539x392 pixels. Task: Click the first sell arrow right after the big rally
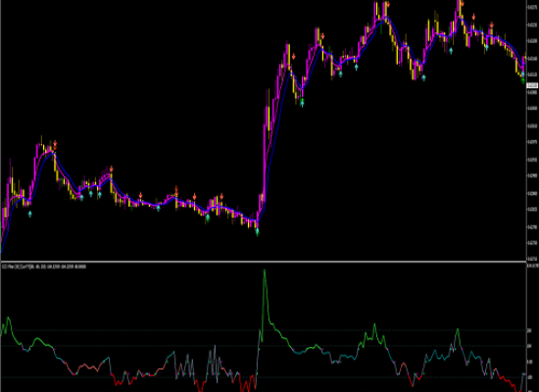click(294, 57)
